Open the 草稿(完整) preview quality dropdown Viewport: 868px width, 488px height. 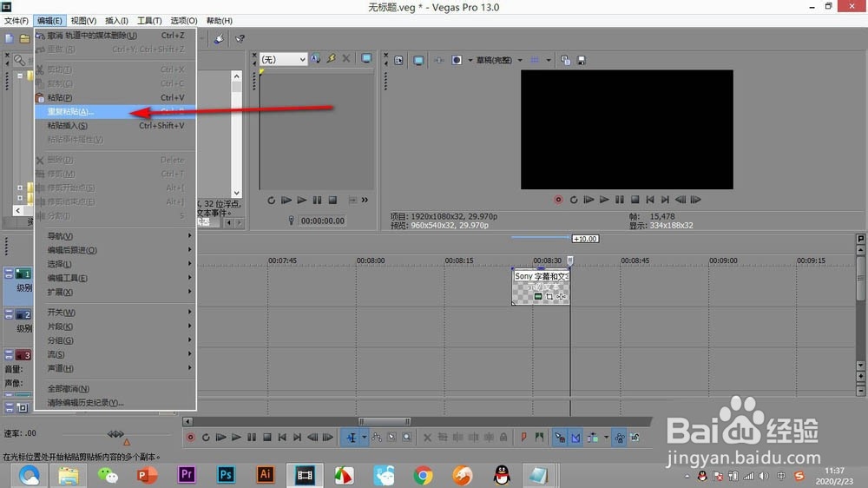[499, 60]
